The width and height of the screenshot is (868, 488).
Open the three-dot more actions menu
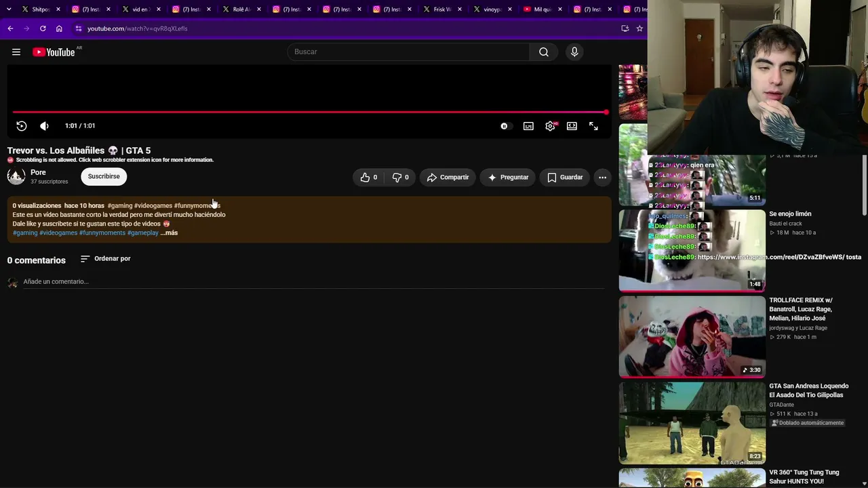coord(602,178)
